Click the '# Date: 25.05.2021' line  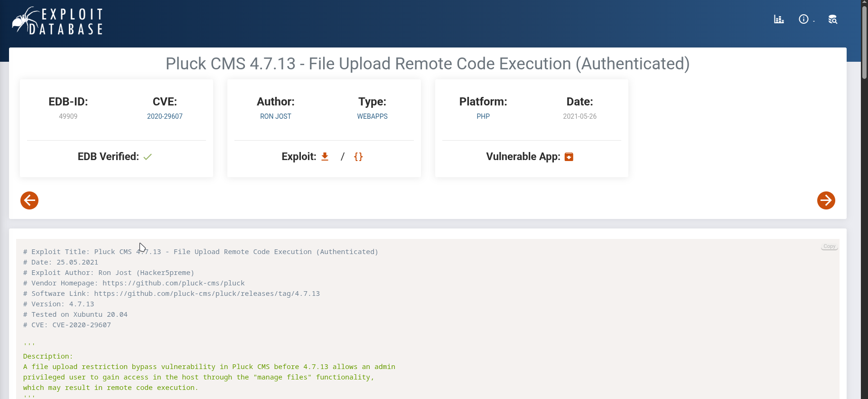point(60,262)
